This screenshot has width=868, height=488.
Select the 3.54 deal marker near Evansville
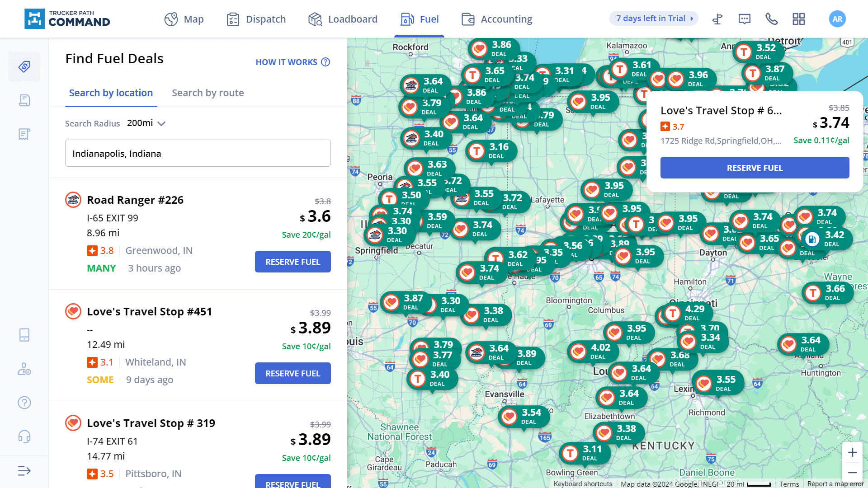524,417
